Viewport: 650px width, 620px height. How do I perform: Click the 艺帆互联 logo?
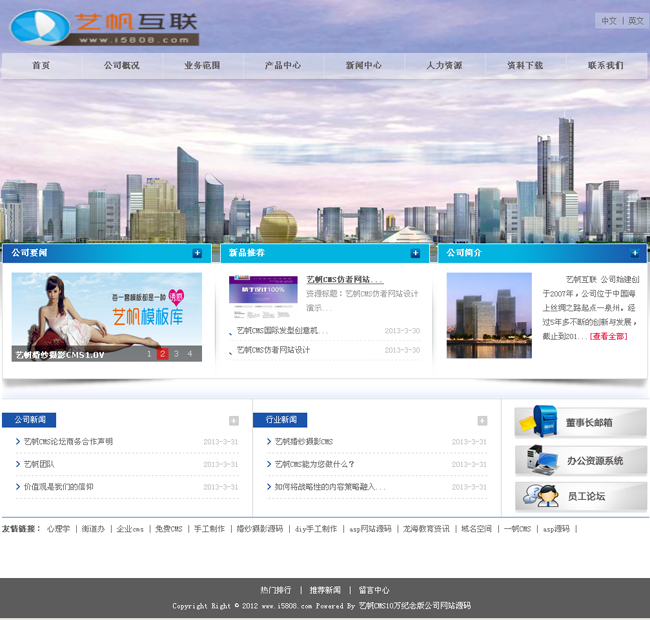click(x=104, y=28)
